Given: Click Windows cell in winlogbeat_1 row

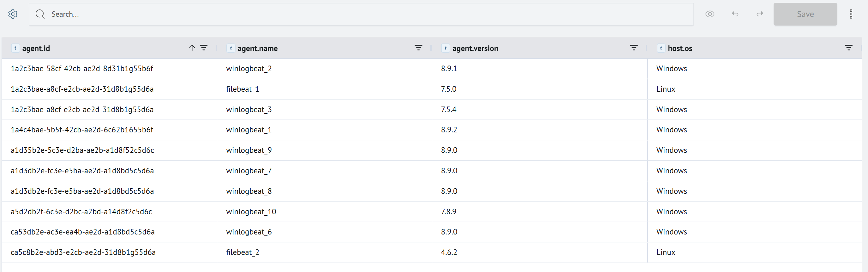Looking at the screenshot, I should [755, 130].
